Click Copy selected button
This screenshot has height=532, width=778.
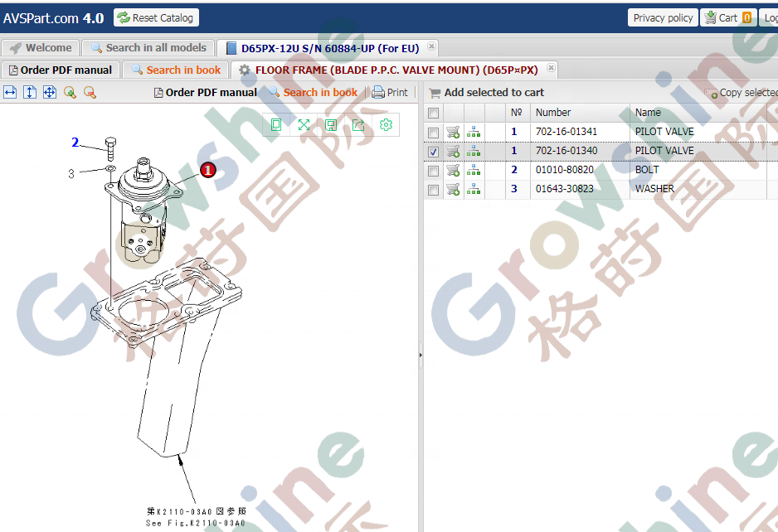click(741, 93)
